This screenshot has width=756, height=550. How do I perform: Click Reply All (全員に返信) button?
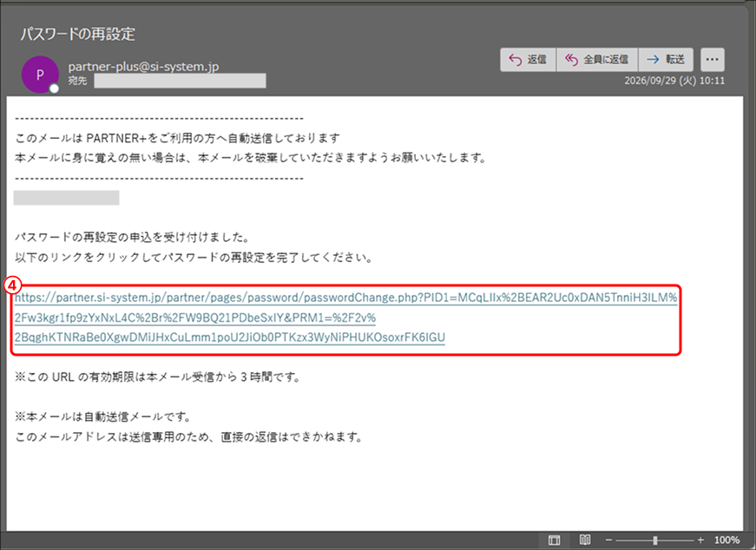coord(597,59)
